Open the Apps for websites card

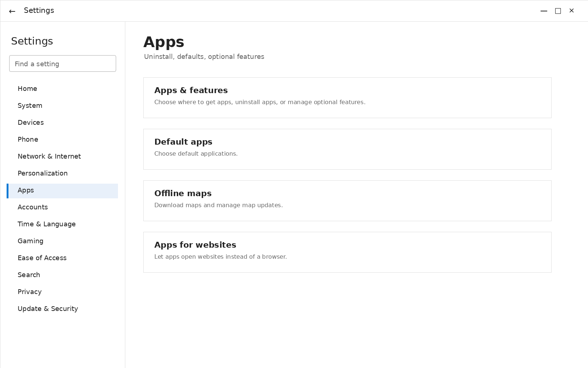click(347, 252)
